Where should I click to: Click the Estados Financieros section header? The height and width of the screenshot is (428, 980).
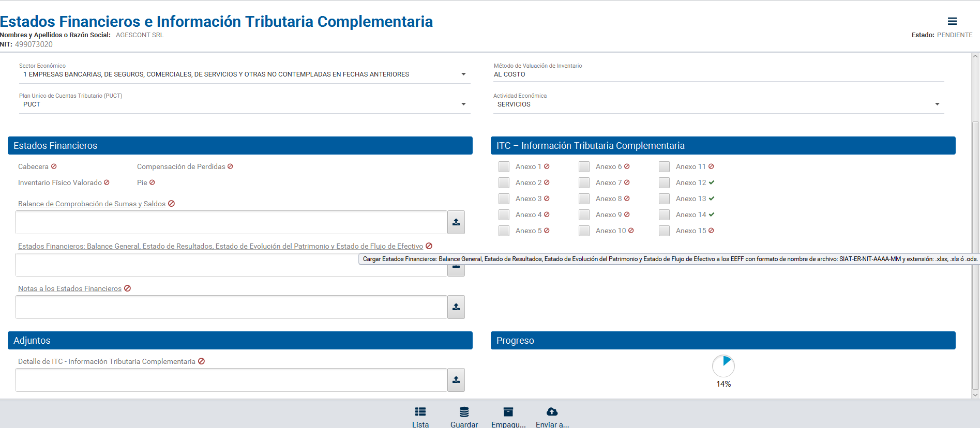point(240,146)
